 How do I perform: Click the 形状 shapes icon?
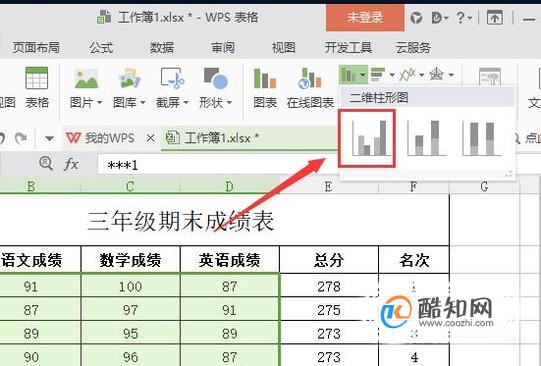click(x=215, y=78)
